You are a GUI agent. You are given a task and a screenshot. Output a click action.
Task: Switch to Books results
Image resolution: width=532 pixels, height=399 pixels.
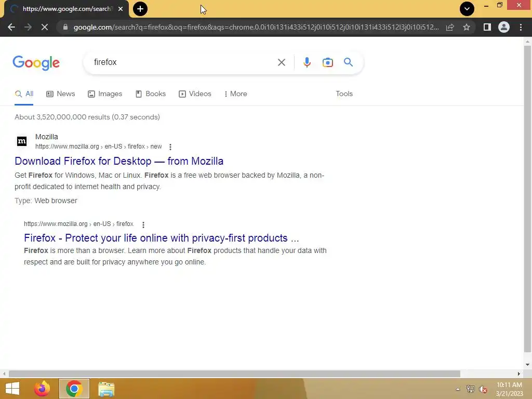(x=150, y=94)
